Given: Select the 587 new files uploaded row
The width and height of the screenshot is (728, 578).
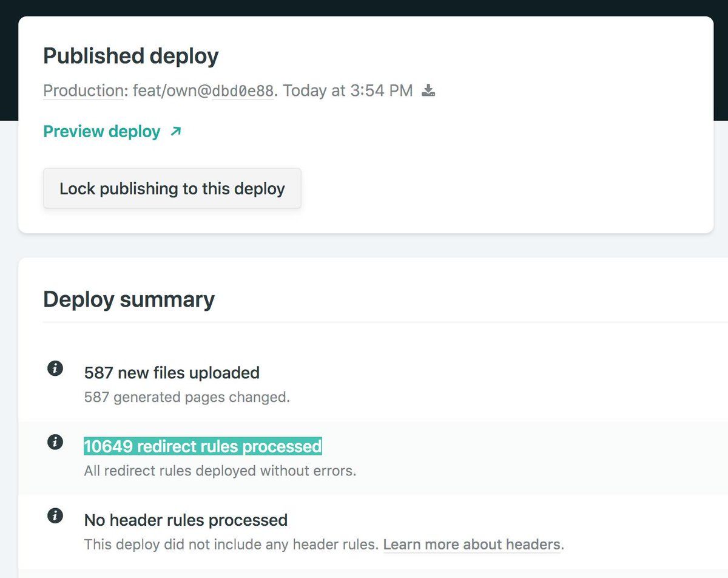Looking at the screenshot, I should (172, 372).
